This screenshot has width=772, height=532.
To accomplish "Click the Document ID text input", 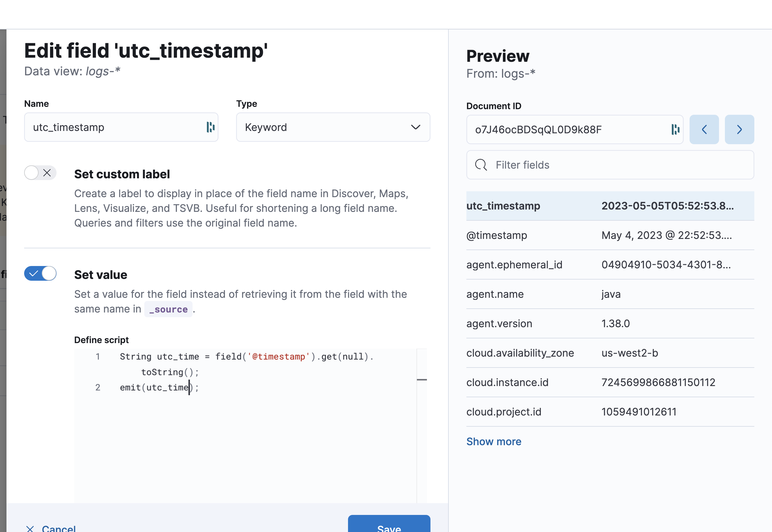I will [567, 129].
